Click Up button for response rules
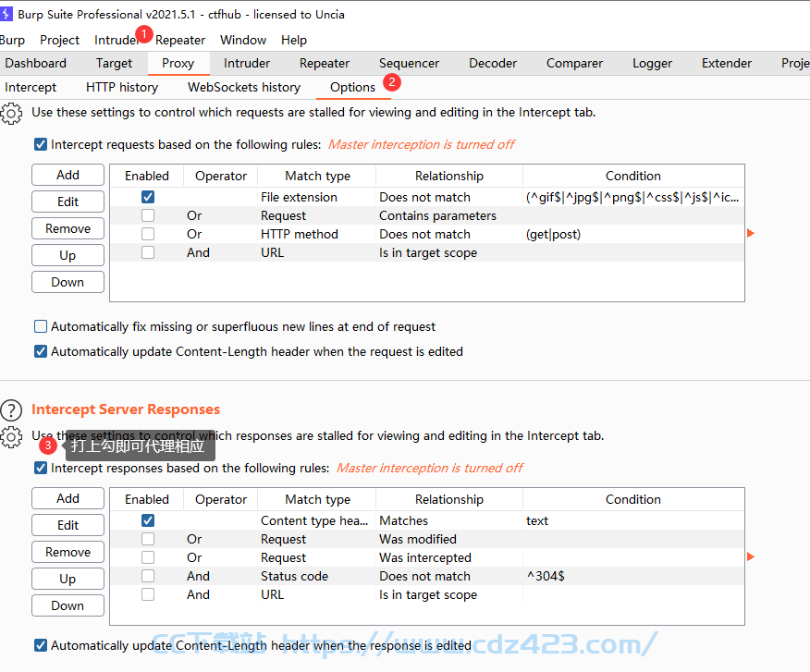 (x=67, y=579)
